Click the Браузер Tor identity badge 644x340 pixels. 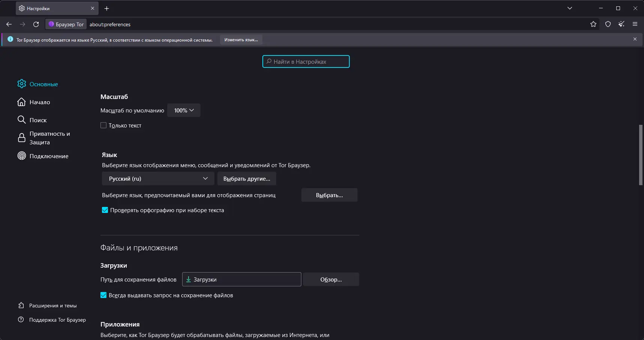click(x=66, y=24)
